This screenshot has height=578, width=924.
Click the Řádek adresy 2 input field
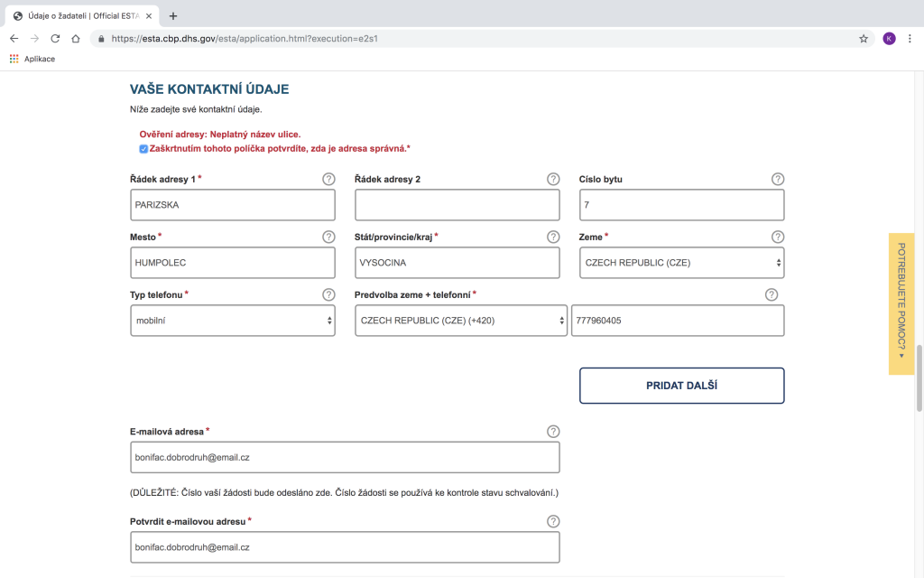point(457,205)
